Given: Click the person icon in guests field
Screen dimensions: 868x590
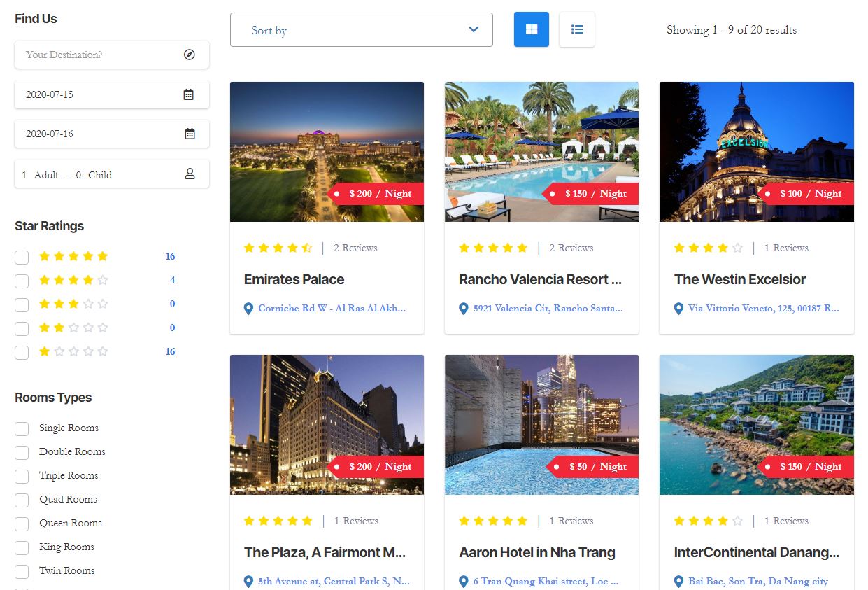Looking at the screenshot, I should coord(190,174).
